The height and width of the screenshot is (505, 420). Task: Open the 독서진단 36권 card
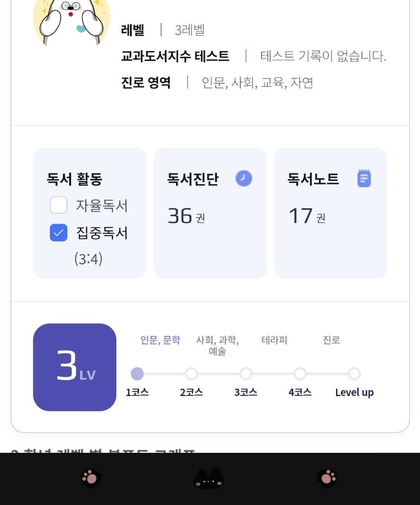tap(209, 213)
